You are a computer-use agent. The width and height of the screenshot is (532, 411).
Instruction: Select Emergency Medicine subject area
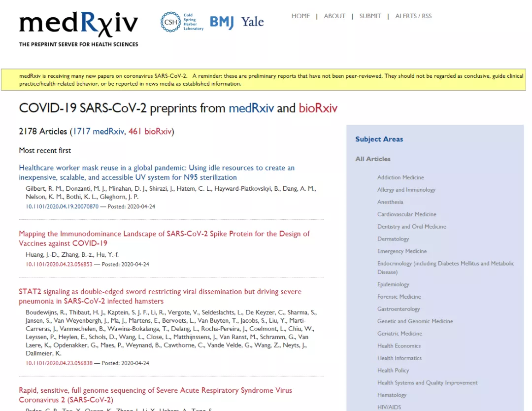coord(402,251)
